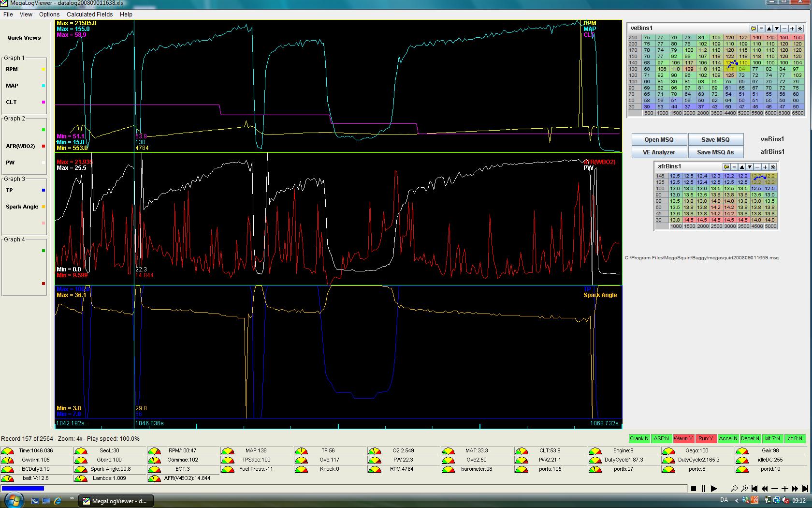This screenshot has width=812, height=508.
Task: Click veBins1 table add (+) icon
Action: pos(792,29)
